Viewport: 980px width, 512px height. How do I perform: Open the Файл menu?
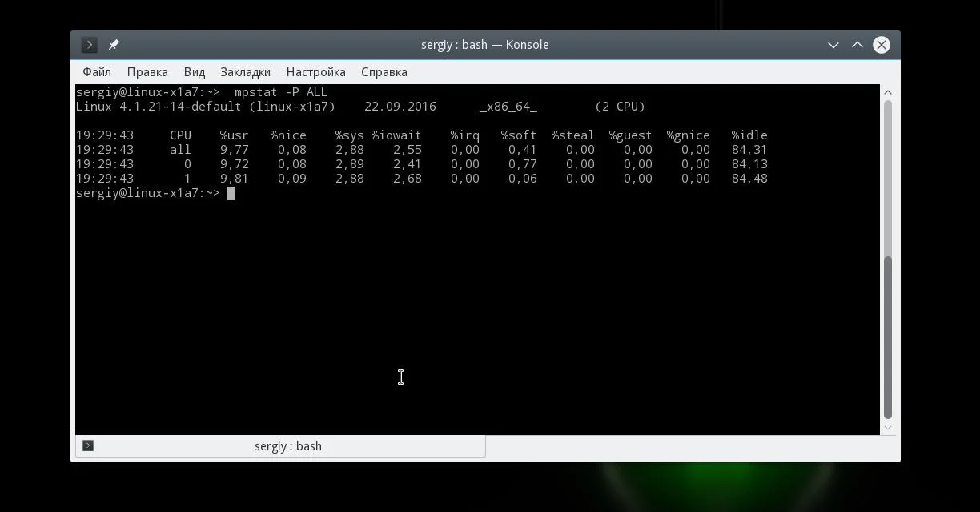click(97, 72)
